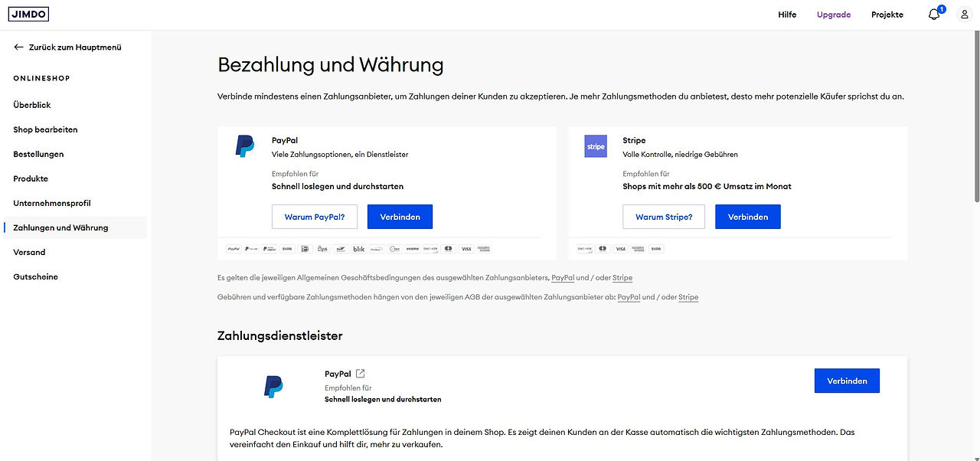Click the ONLINESHOP sidebar label
980x461 pixels.
tap(41, 78)
